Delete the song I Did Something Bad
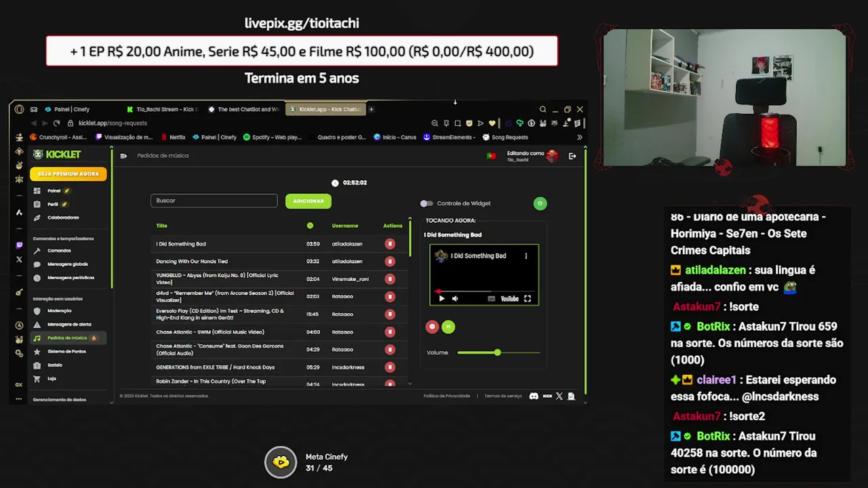This screenshot has height=488, width=868. pyautogui.click(x=390, y=244)
